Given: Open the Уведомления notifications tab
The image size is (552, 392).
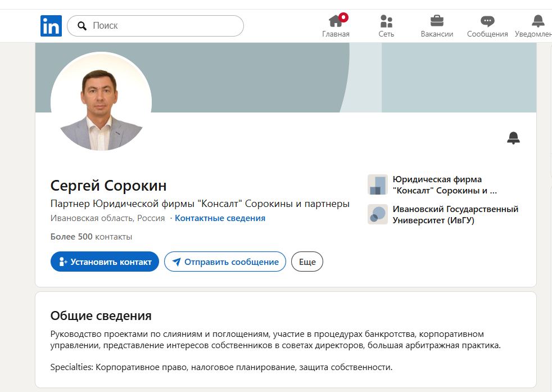Looking at the screenshot, I should pyautogui.click(x=533, y=26).
